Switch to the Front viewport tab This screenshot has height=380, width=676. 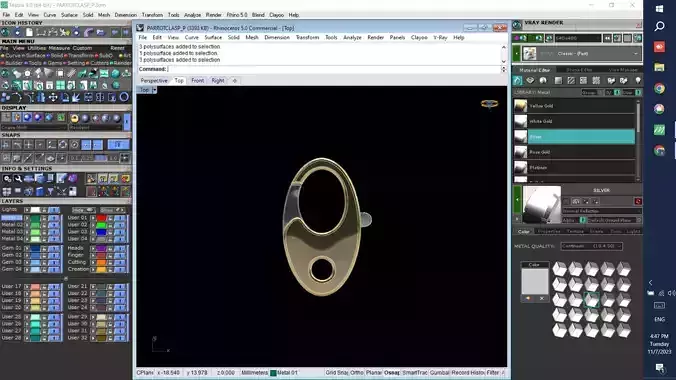click(197, 81)
